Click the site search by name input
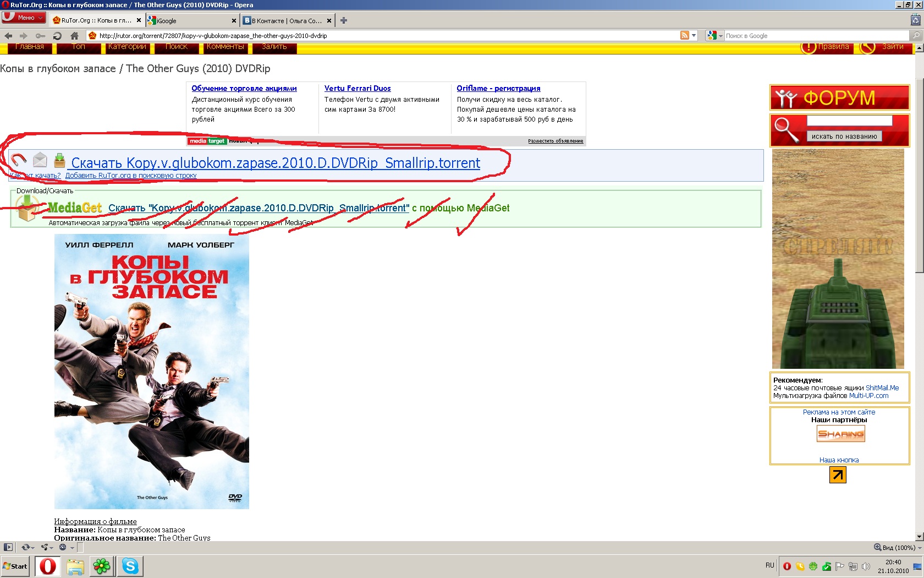Image resolution: width=924 pixels, height=578 pixels. point(849,121)
